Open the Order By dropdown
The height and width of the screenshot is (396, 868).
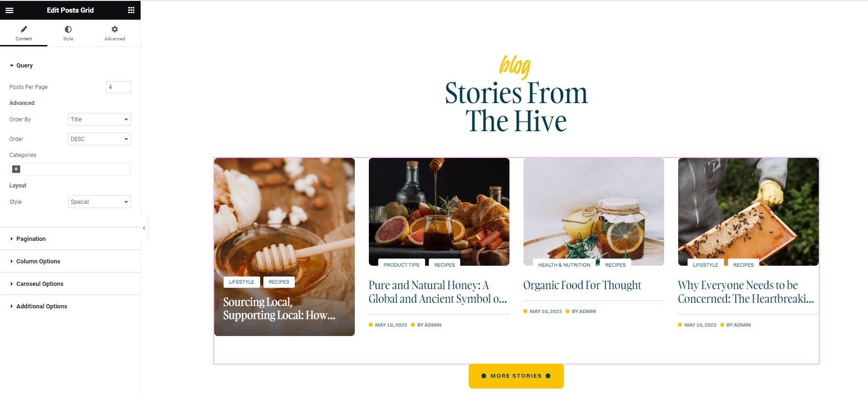(x=99, y=120)
